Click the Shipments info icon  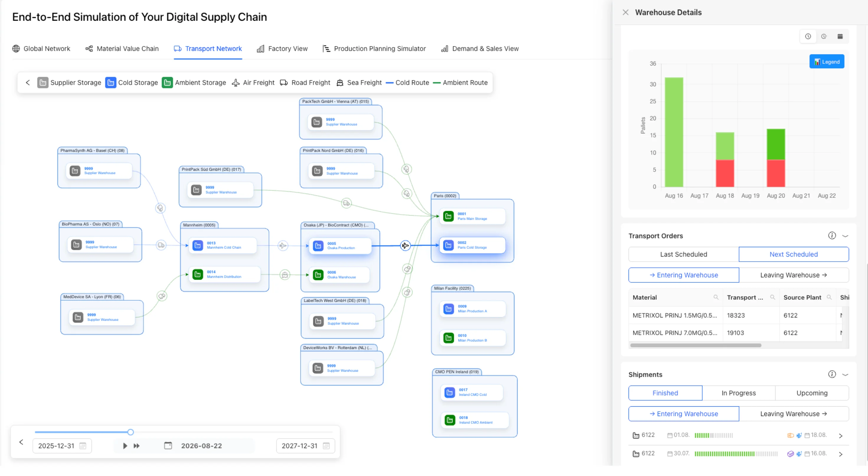(x=832, y=374)
